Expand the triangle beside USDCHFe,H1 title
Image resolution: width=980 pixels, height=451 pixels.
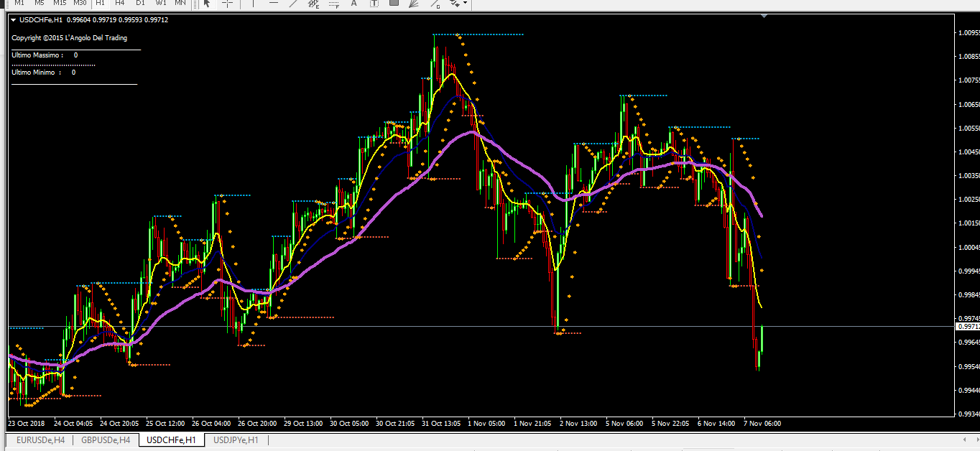point(14,20)
